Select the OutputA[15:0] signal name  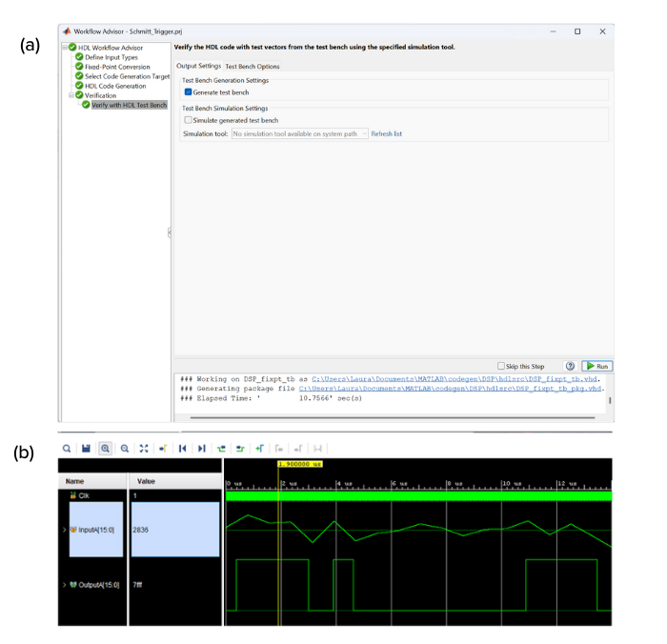pos(99,585)
